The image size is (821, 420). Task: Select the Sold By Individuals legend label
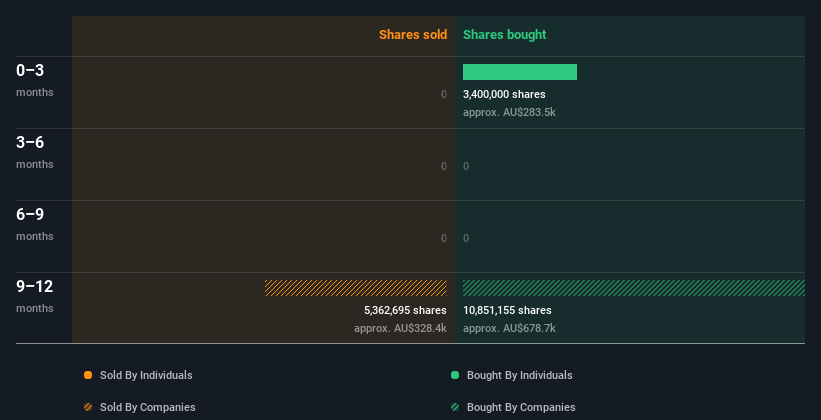(146, 375)
